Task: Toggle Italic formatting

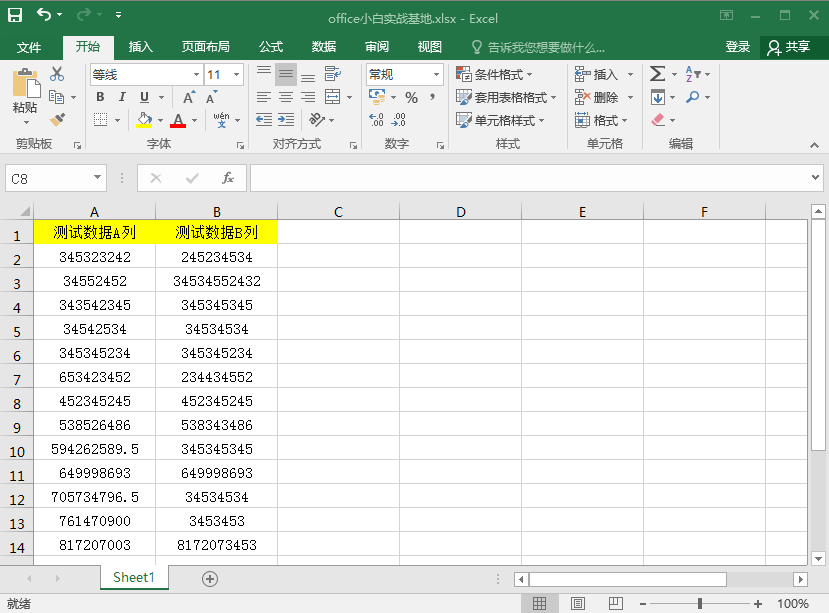Action: pyautogui.click(x=122, y=97)
